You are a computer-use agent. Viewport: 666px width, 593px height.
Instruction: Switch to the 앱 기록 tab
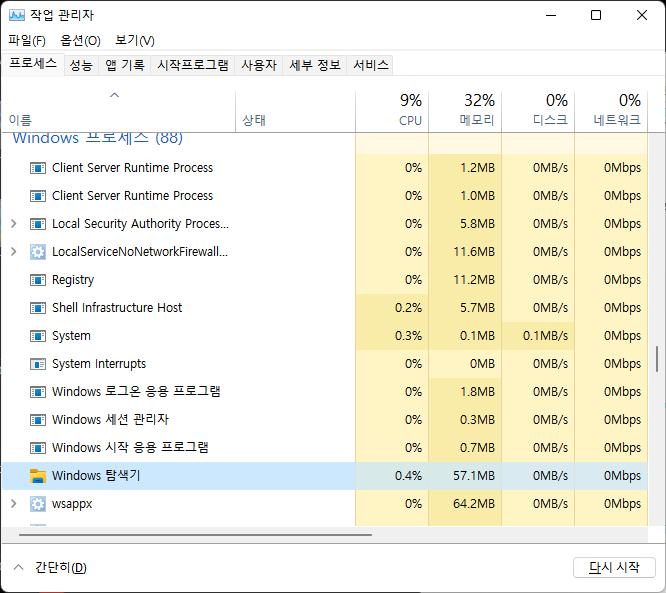125,65
